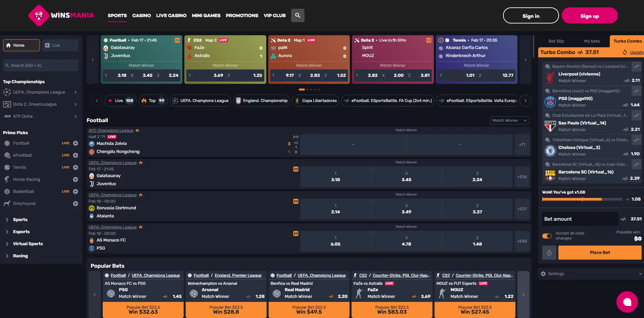Expand the Esports sidebar section
644x318 pixels.
(x=21, y=232)
